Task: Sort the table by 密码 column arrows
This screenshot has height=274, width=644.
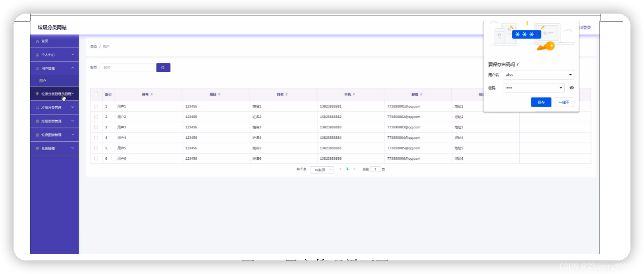Action: [x=219, y=94]
